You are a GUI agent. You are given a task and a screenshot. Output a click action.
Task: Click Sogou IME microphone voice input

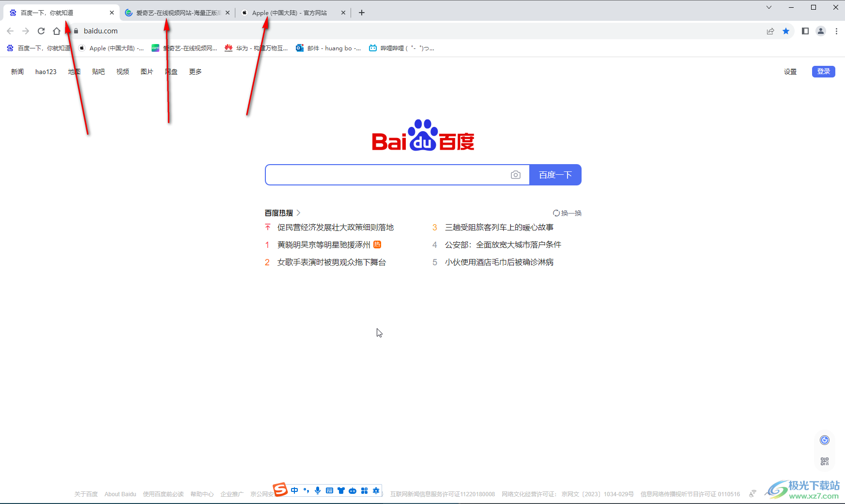[318, 490]
